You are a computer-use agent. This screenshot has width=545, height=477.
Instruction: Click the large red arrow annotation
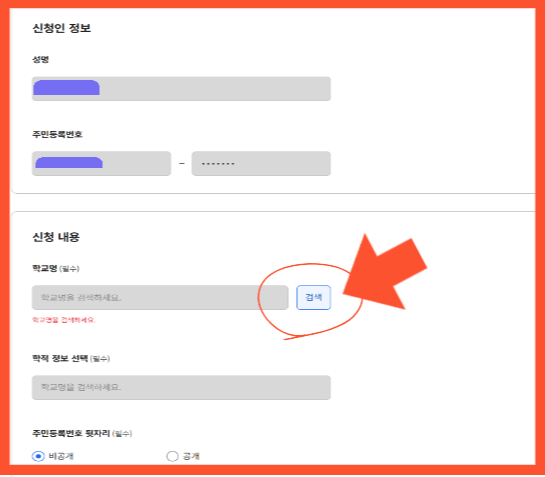click(x=385, y=273)
